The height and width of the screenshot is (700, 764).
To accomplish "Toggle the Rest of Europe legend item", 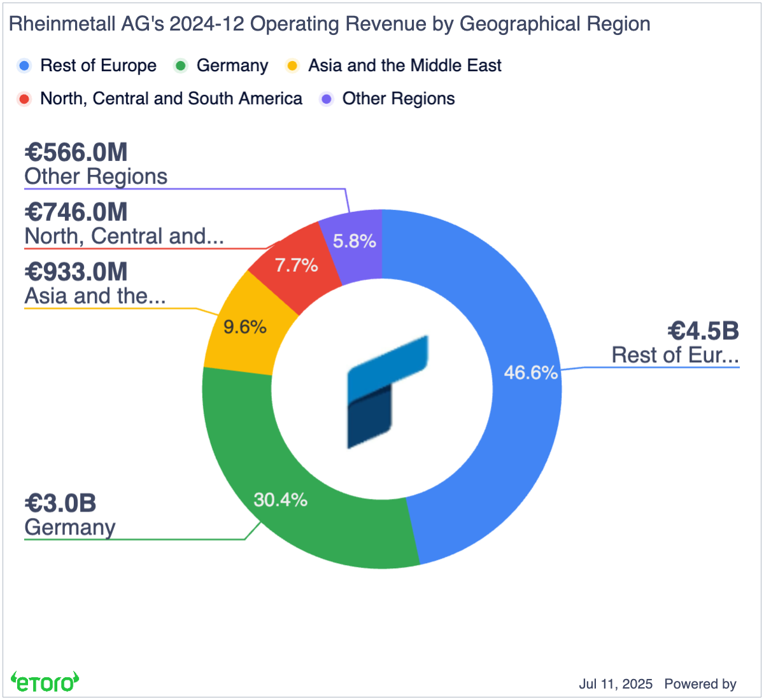I will coord(87,66).
